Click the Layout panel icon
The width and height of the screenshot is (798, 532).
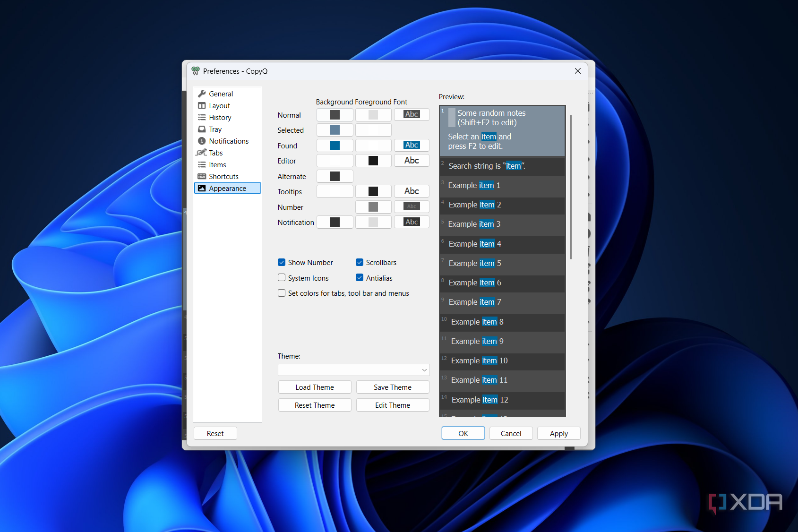point(202,105)
